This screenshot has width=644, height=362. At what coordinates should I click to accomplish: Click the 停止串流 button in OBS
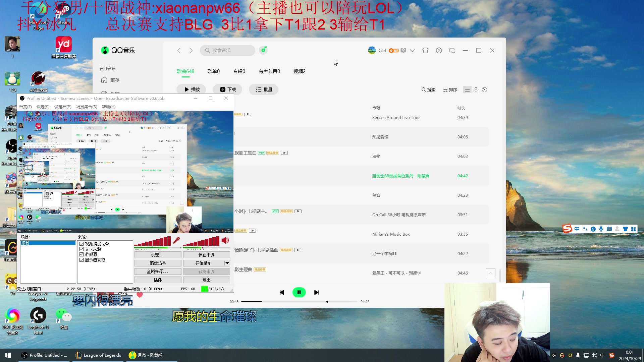[x=207, y=254]
